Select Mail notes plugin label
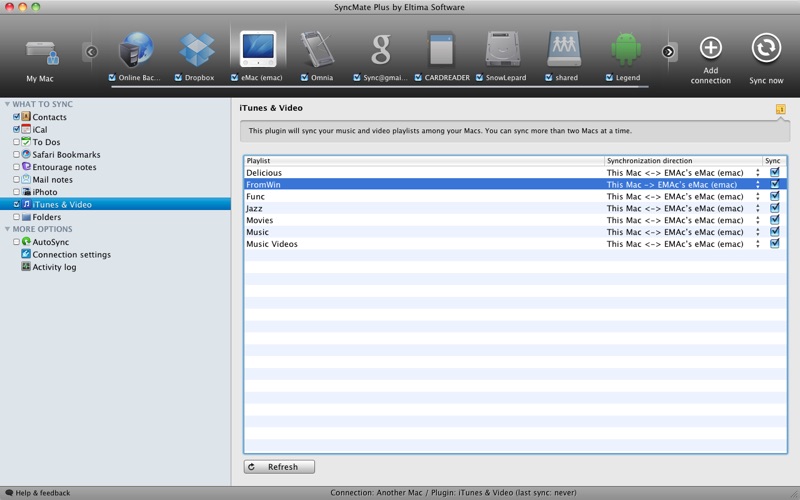 click(53, 180)
